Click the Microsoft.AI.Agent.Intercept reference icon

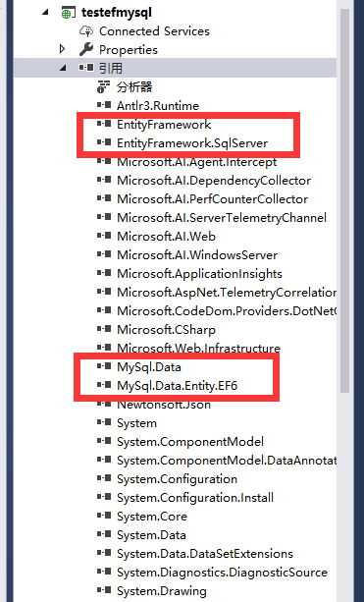click(x=104, y=161)
